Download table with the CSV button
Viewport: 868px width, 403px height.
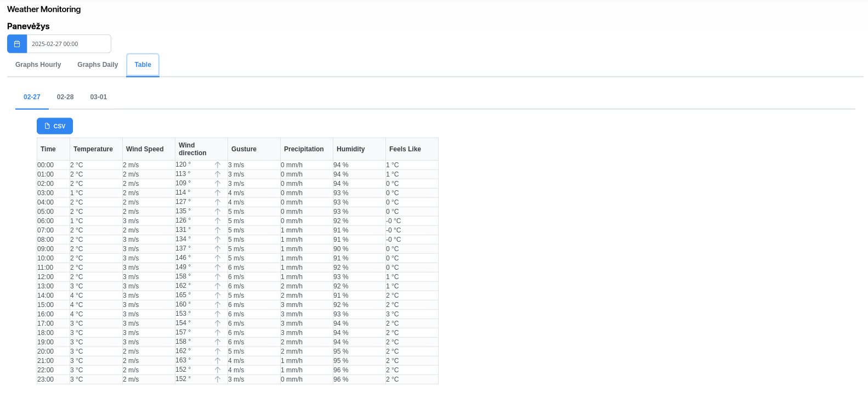click(55, 126)
